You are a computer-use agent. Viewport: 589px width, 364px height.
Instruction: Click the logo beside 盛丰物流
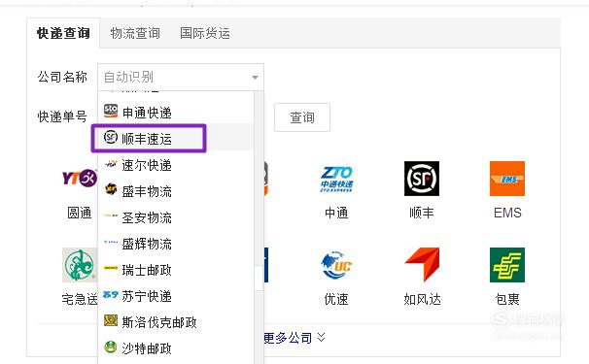111,188
